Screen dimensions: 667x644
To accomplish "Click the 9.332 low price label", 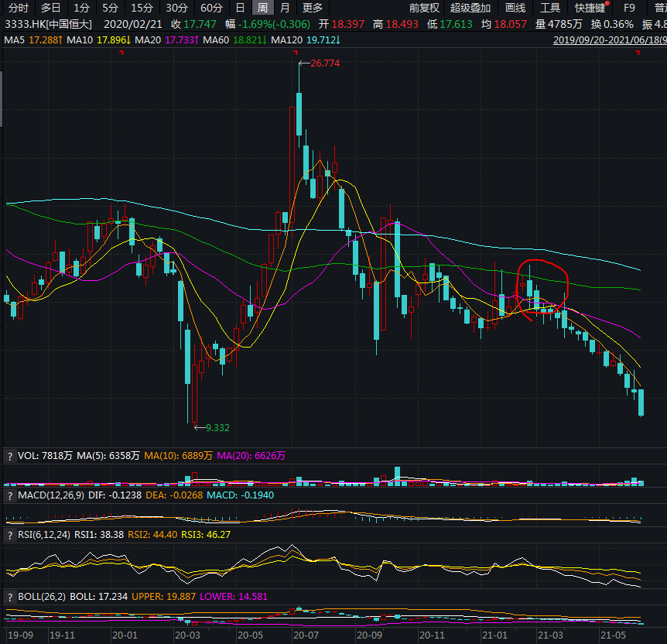I will pos(216,427).
